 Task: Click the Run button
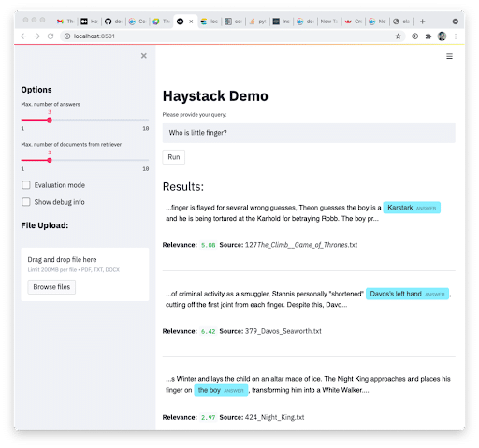pos(174,157)
